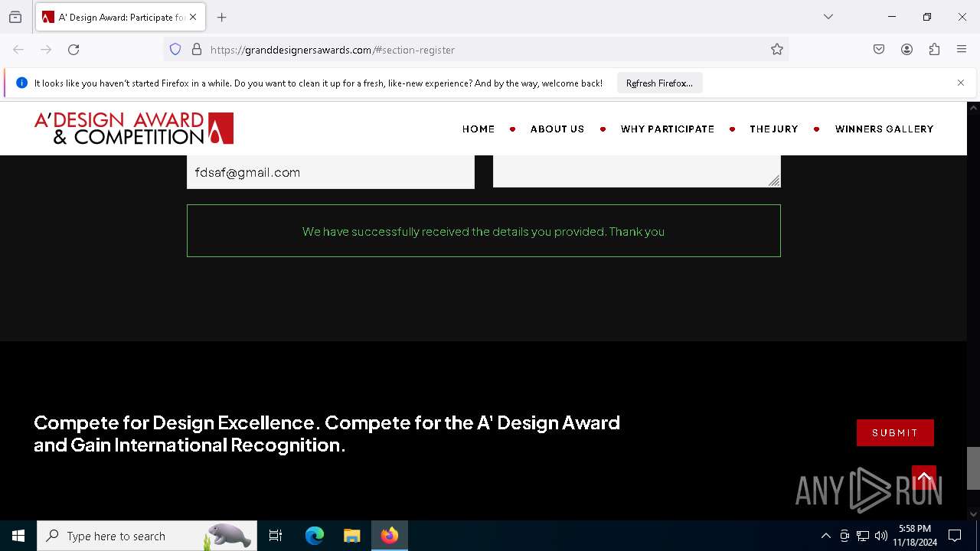Click the scrollbar down arrow
The image size is (980, 551).
pyautogui.click(x=973, y=514)
